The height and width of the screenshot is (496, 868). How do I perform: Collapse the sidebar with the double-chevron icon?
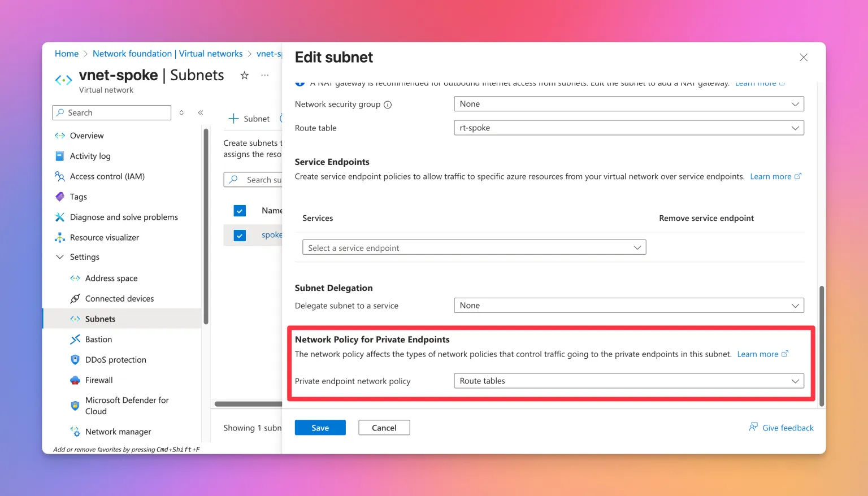coord(201,113)
